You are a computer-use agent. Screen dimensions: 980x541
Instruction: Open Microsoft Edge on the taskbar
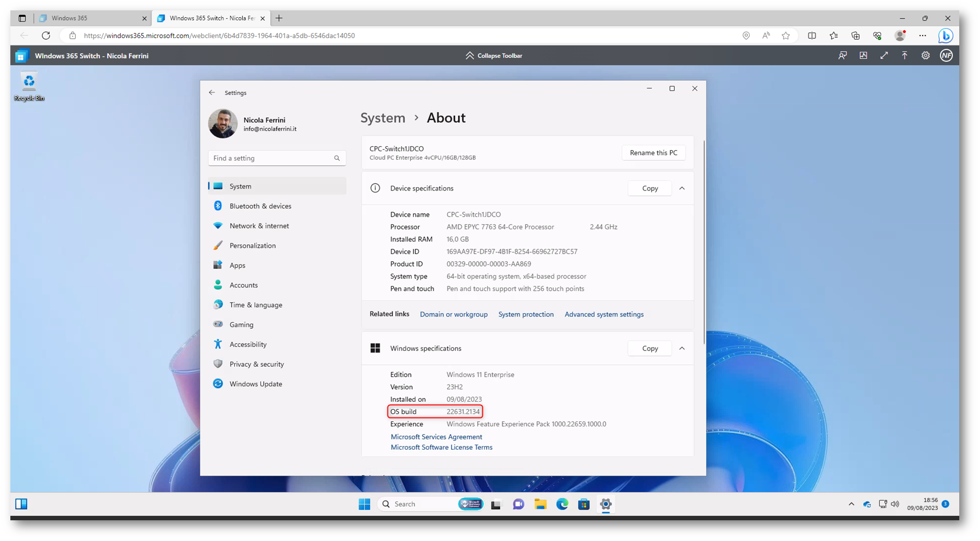pos(562,504)
